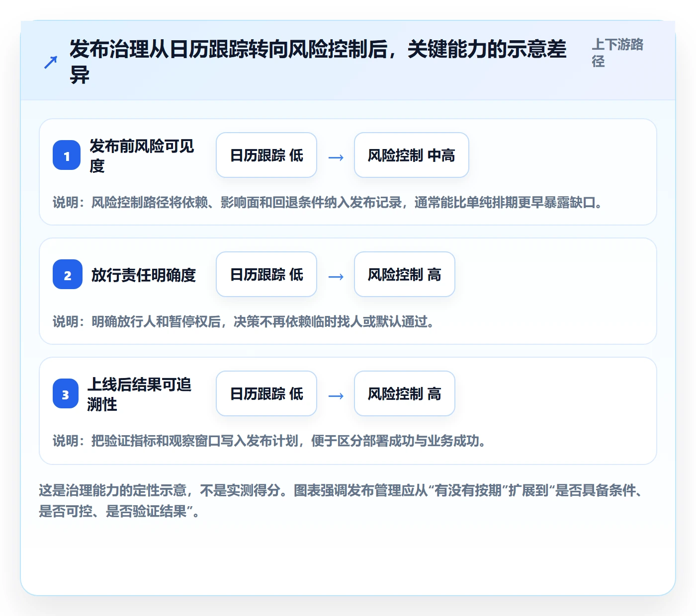Click '日历跟踪 低' chip in 上线后结果可追溯性 row
This screenshot has height=616, width=696.
coord(266,393)
